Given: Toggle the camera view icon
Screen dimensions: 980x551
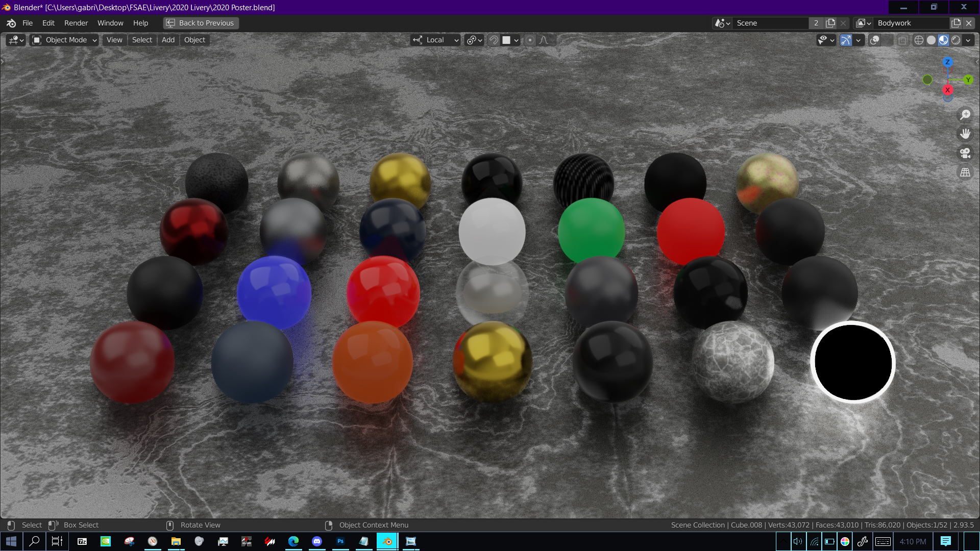Looking at the screenshot, I should pyautogui.click(x=965, y=153).
